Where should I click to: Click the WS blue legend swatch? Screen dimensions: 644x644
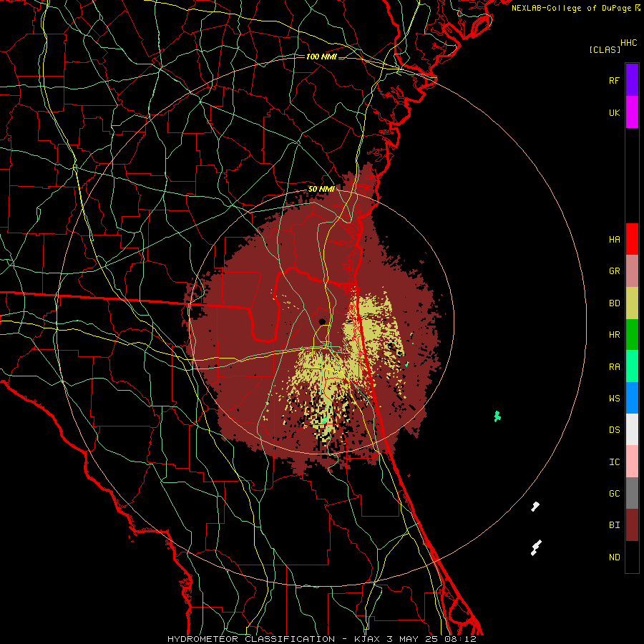pos(632,398)
